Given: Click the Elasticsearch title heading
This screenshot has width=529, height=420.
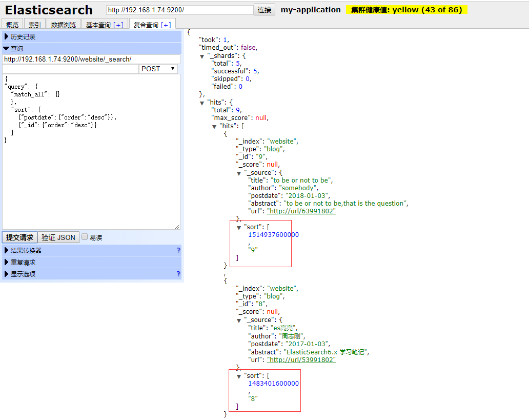Looking at the screenshot, I should pos(49,10).
